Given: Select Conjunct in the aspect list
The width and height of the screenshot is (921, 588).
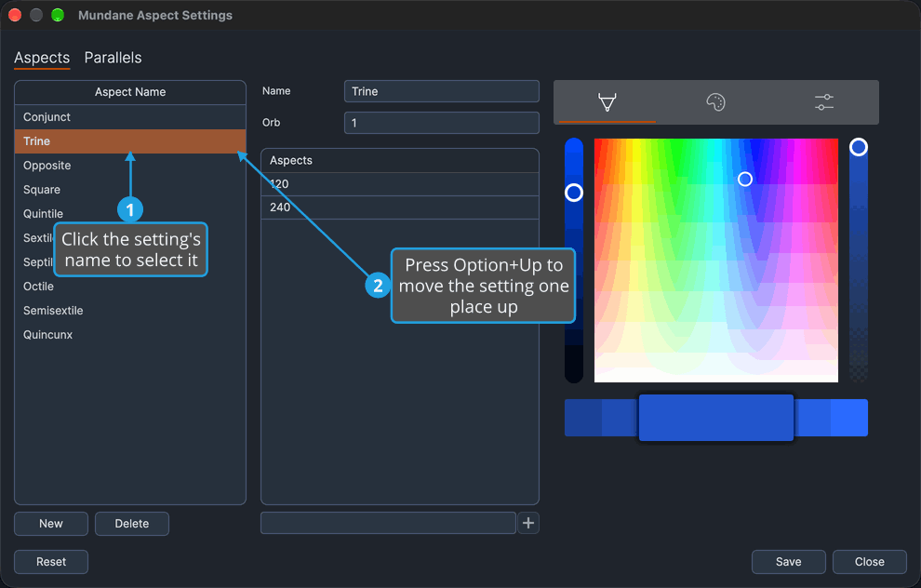Looking at the screenshot, I should pos(130,117).
